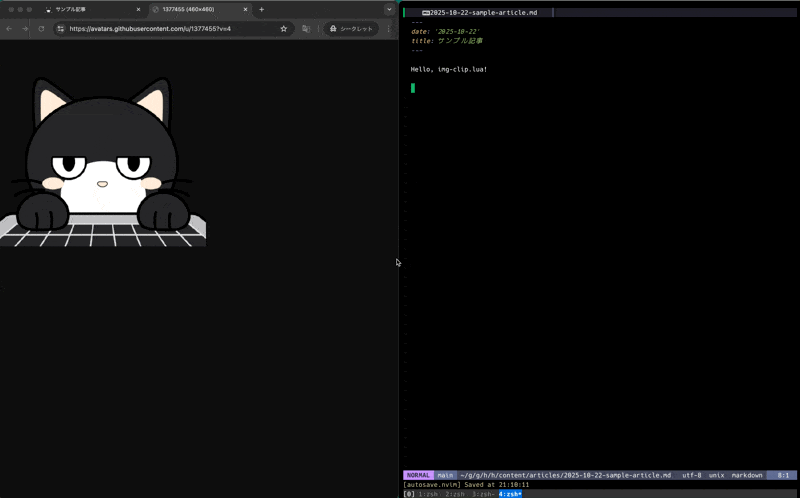This screenshot has width=800, height=498.
Task: Go back in browser history
Action: 9,29
